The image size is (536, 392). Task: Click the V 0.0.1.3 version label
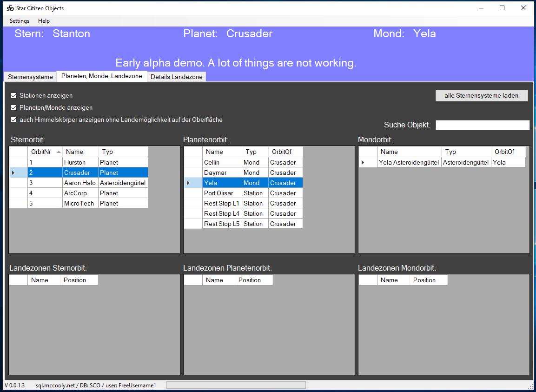click(x=15, y=385)
